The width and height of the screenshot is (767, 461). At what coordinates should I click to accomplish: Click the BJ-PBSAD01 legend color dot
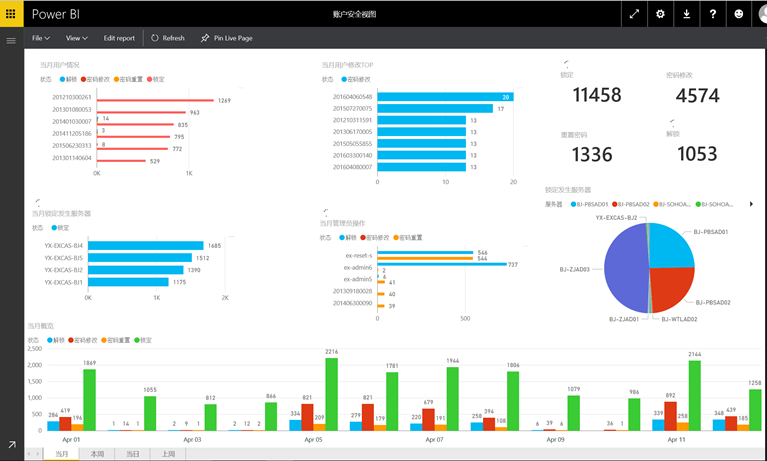tap(572, 204)
